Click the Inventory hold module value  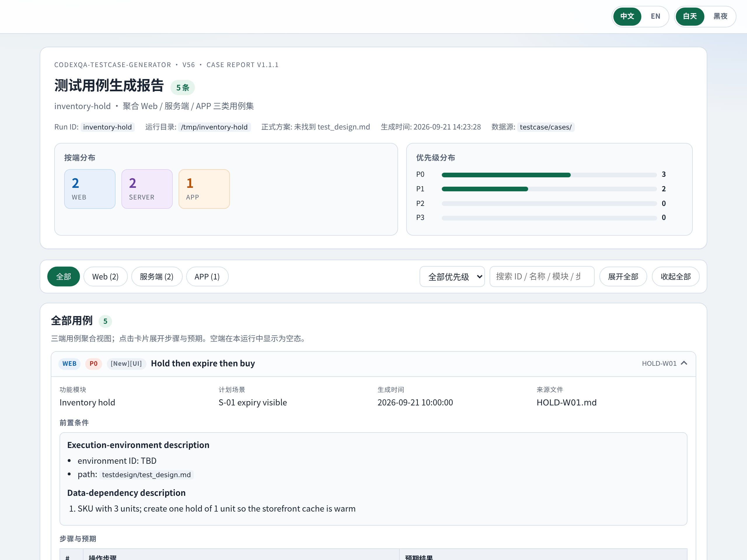coord(87,402)
